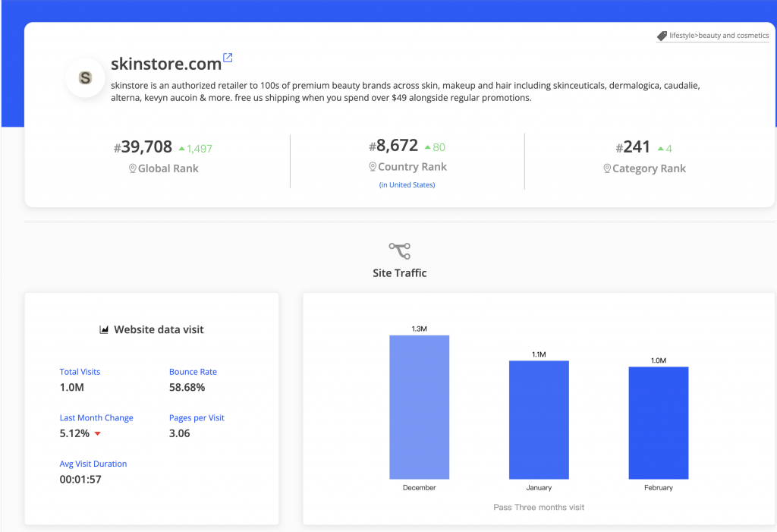Image resolution: width=777 pixels, height=532 pixels.
Task: Click the Category Rank label
Action: click(x=650, y=168)
